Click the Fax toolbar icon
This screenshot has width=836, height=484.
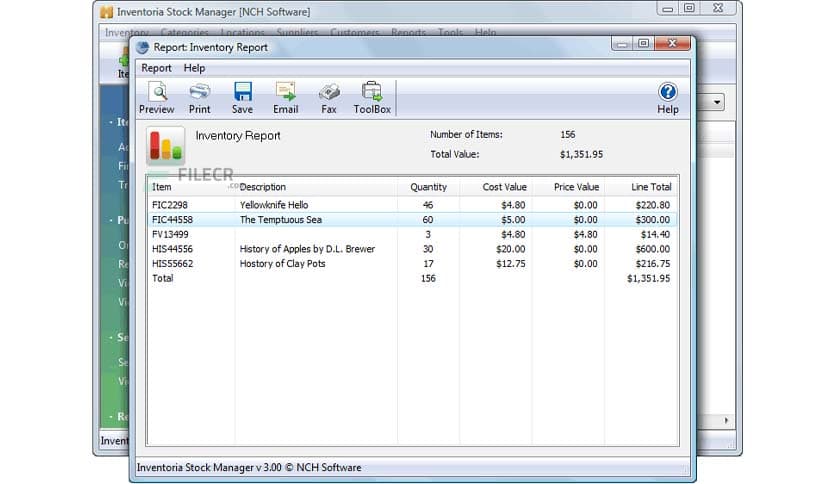[329, 97]
